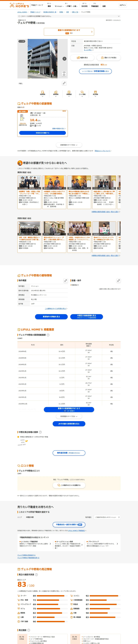
Task: Jump to the 建物情報 section tab
Action: coord(56,93)
